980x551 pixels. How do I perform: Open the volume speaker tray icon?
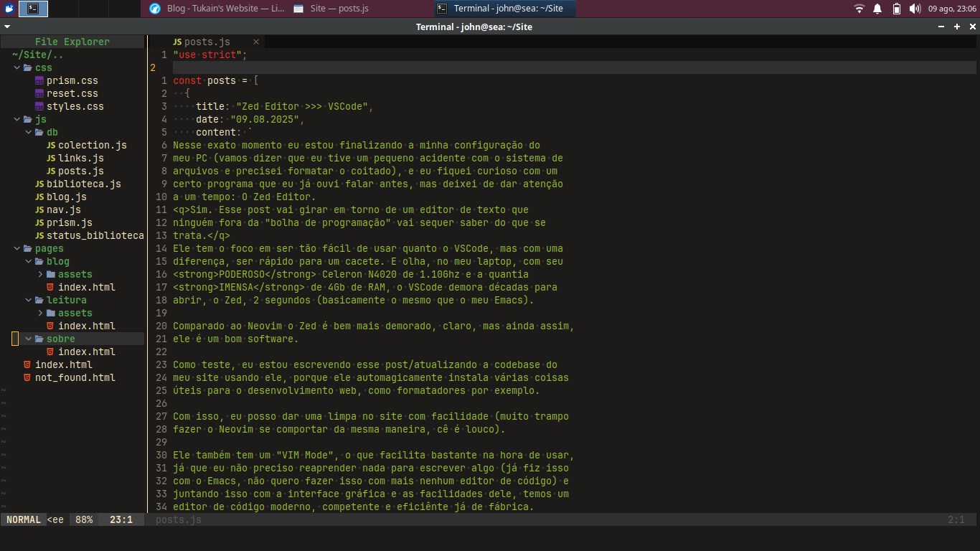(915, 9)
